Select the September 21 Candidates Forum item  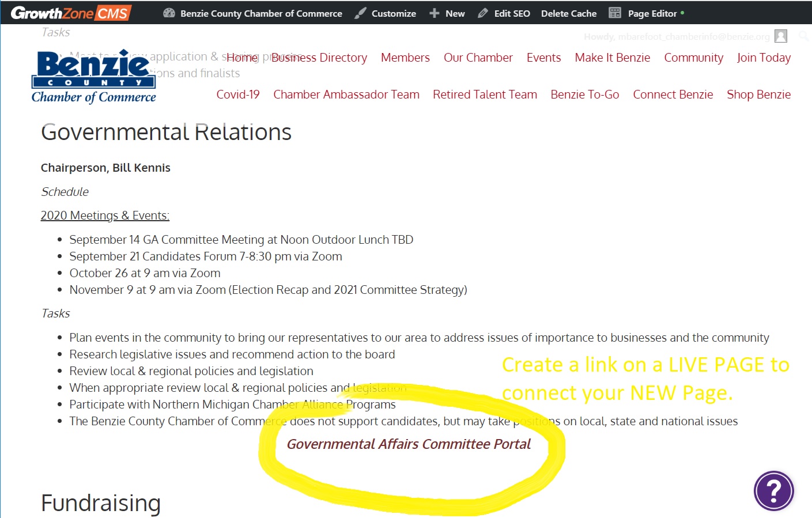(206, 256)
